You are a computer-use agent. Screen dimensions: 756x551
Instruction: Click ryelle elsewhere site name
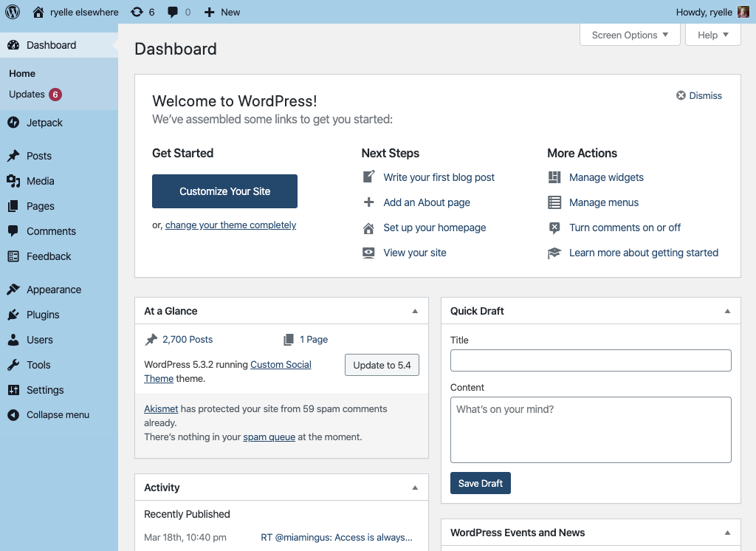point(84,12)
